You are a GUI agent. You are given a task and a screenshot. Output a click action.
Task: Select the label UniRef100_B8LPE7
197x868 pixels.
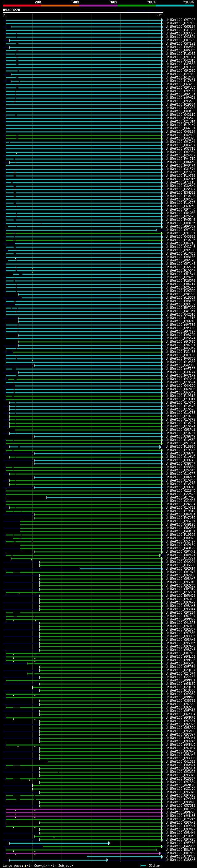coord(180,850)
